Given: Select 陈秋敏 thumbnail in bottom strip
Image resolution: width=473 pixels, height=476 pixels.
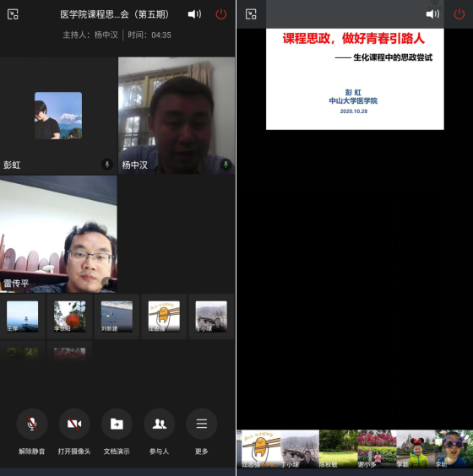Looking at the screenshot, I should [338, 449].
